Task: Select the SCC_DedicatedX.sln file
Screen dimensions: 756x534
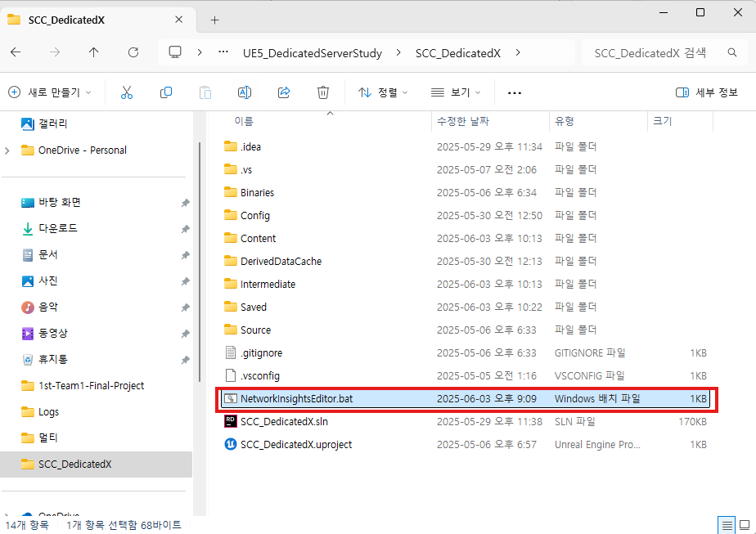Action: click(x=466, y=421)
